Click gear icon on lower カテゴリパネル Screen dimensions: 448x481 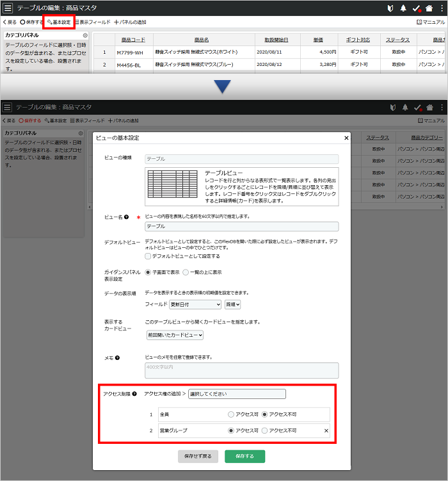[x=81, y=133]
